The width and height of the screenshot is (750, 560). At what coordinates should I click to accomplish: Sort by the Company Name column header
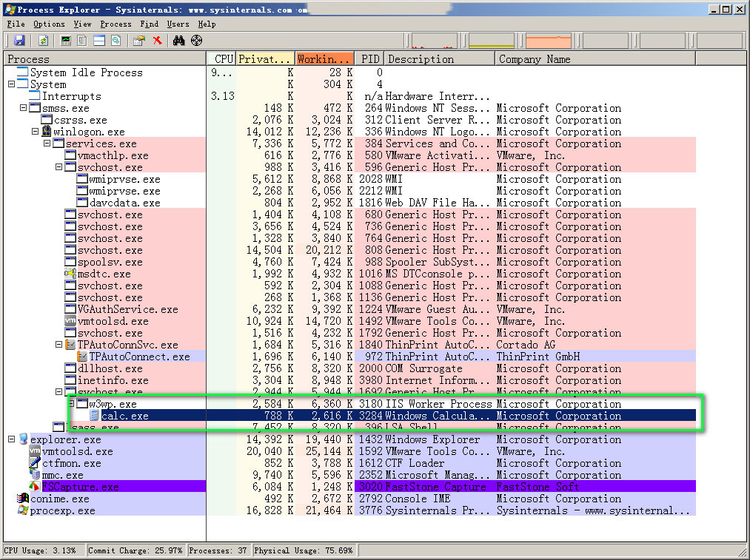click(595, 58)
